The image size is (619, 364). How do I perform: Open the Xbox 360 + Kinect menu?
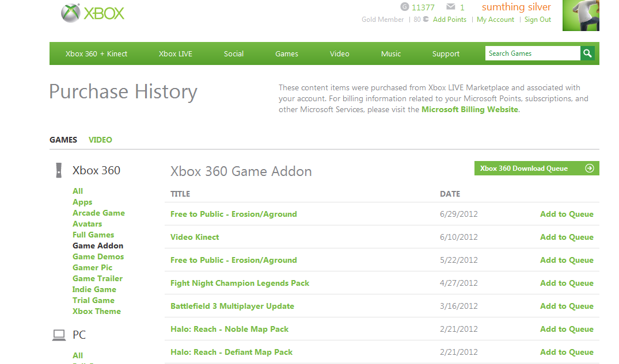click(x=96, y=54)
